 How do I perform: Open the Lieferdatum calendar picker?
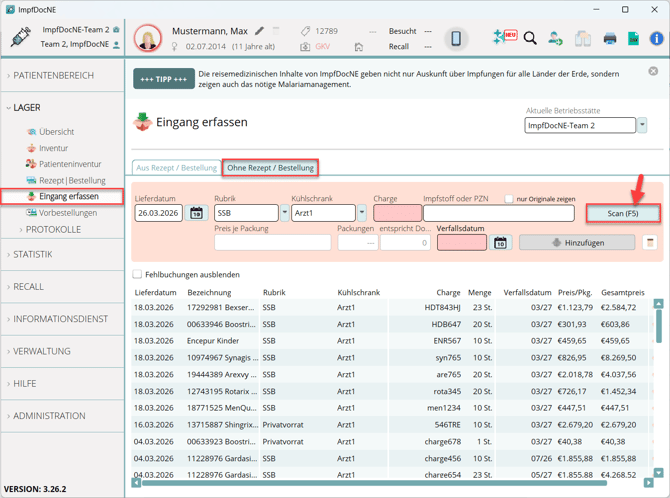coord(197,213)
